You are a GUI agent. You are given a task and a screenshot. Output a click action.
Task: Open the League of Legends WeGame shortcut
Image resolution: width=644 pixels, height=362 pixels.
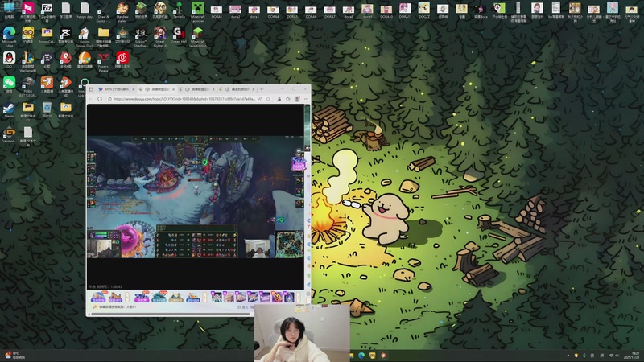(28, 62)
